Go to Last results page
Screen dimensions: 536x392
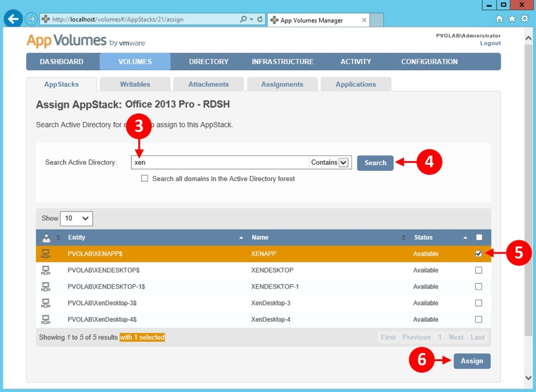(x=478, y=337)
